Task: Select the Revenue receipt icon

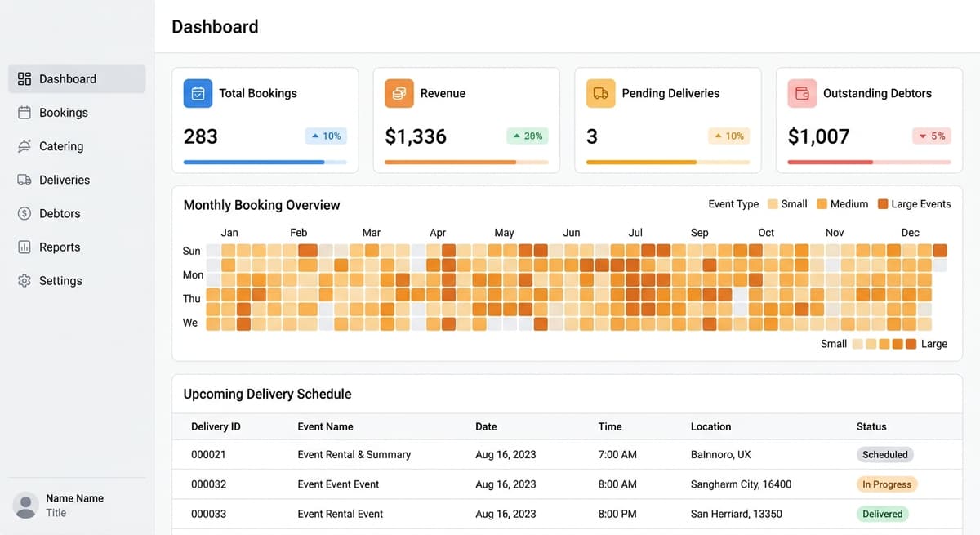Action: coord(399,93)
